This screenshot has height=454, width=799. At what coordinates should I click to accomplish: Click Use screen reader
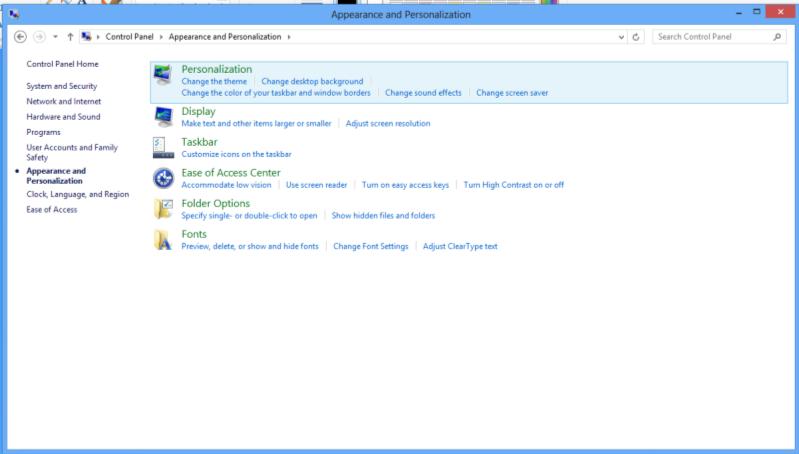[x=316, y=185]
